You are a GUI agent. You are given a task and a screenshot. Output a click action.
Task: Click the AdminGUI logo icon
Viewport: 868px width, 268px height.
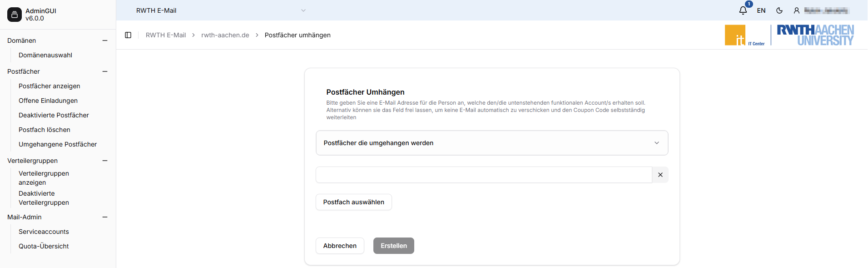(x=15, y=15)
